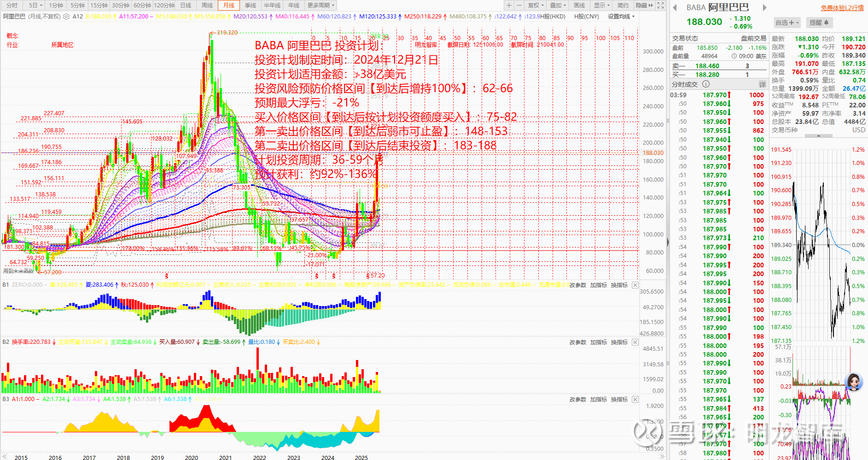
Task: Switch to the 周线 weekly tab
Action: 207,6
